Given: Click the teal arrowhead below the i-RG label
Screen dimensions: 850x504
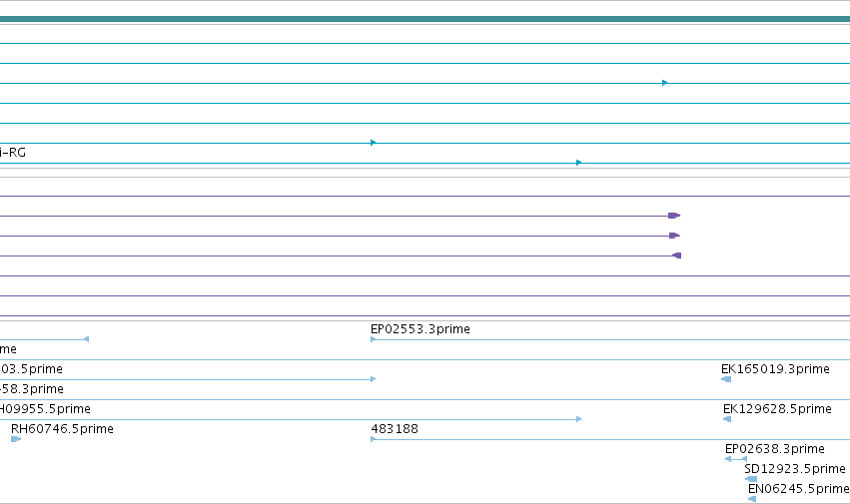Looking at the screenshot, I should tap(579, 163).
